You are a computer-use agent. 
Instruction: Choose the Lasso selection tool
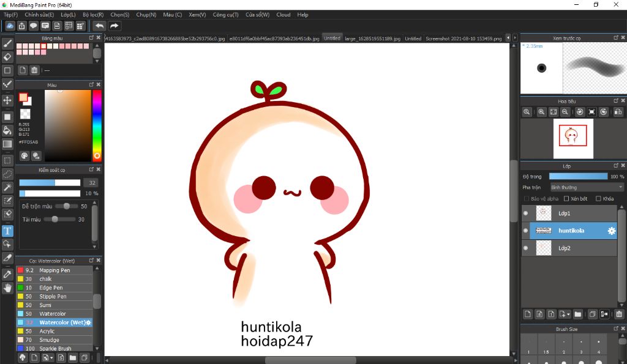(7, 174)
